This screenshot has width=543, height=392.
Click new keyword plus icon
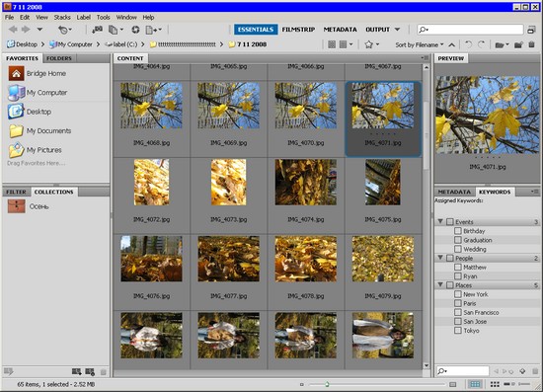tap(522, 371)
